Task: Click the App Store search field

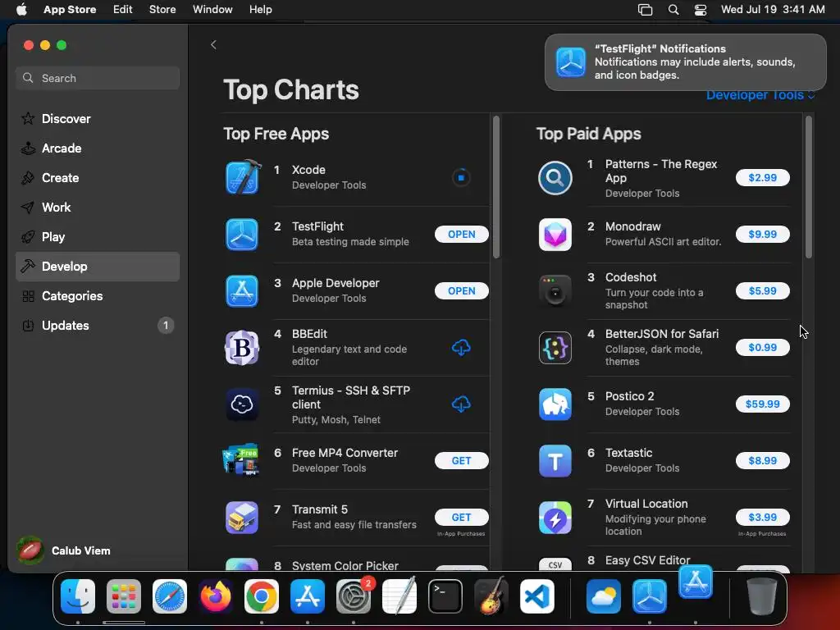Action: [x=98, y=78]
